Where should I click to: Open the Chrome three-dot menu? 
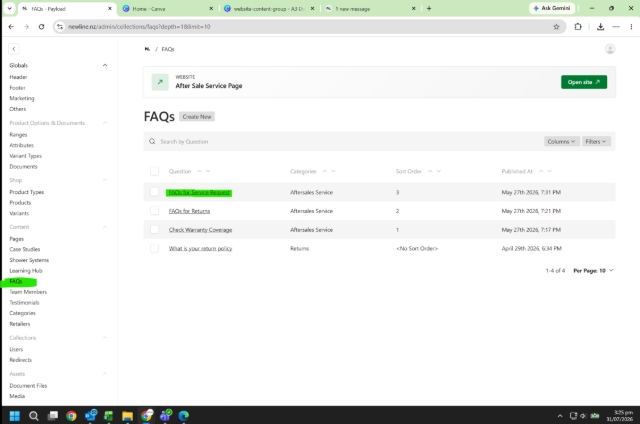tap(631, 27)
